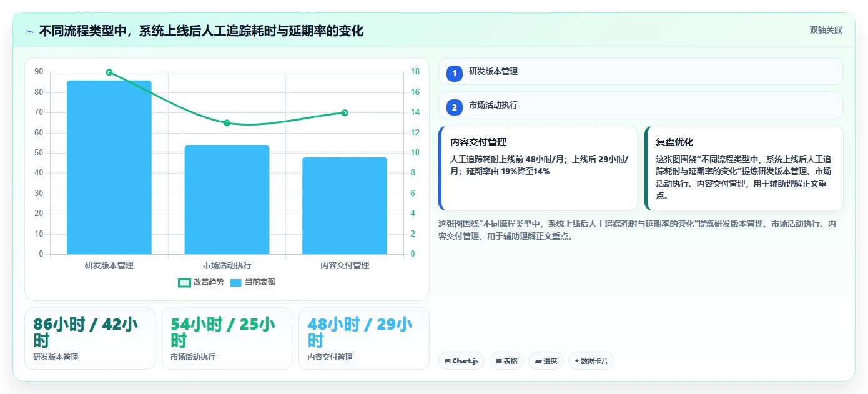Screen dimensions: 868x394
Task: Click the 市场活动执行 bar in the chart
Action: [227, 200]
